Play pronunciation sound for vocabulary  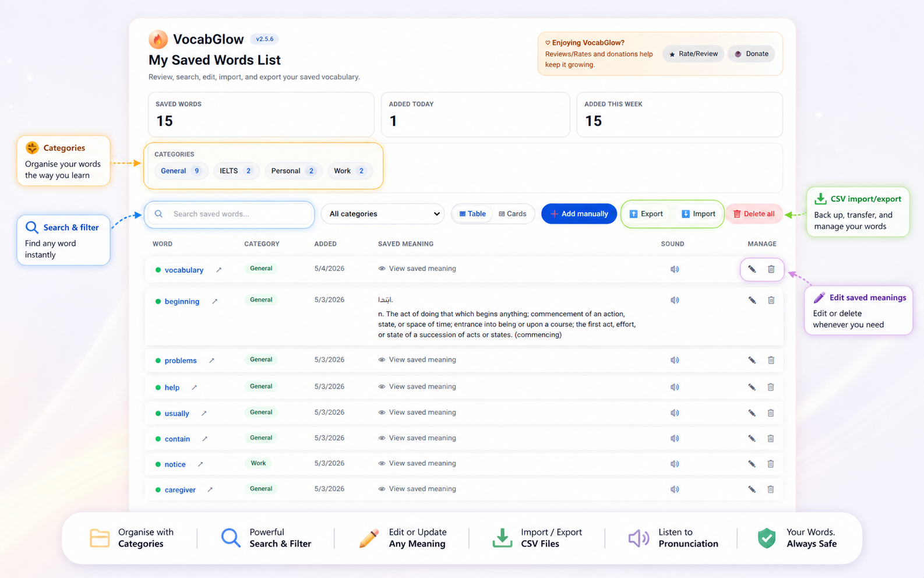[675, 269]
